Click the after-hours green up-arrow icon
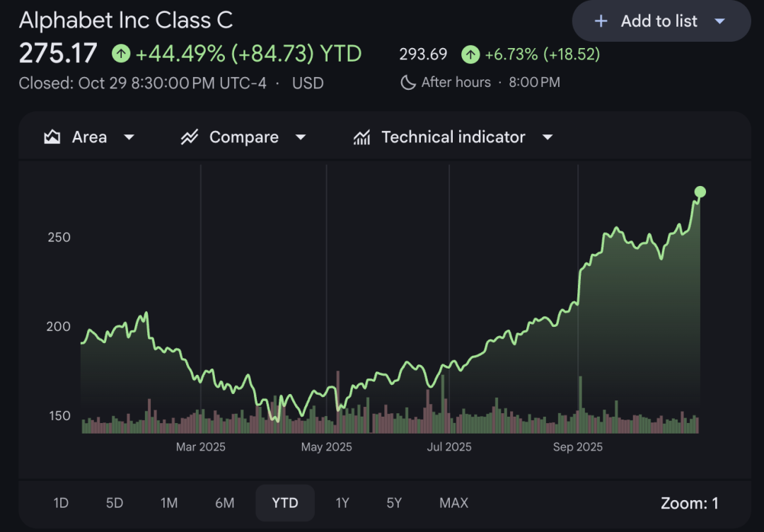 pos(470,54)
